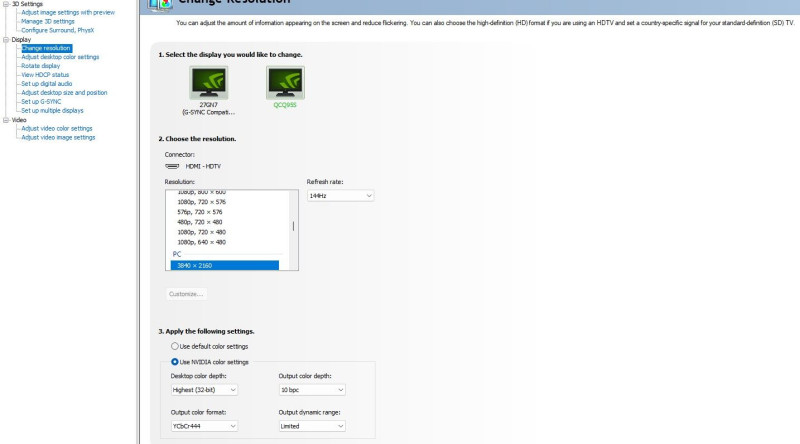Select resolution 1080p, 720 × 576
Viewport: 800px width, 444px height.
[x=202, y=202]
